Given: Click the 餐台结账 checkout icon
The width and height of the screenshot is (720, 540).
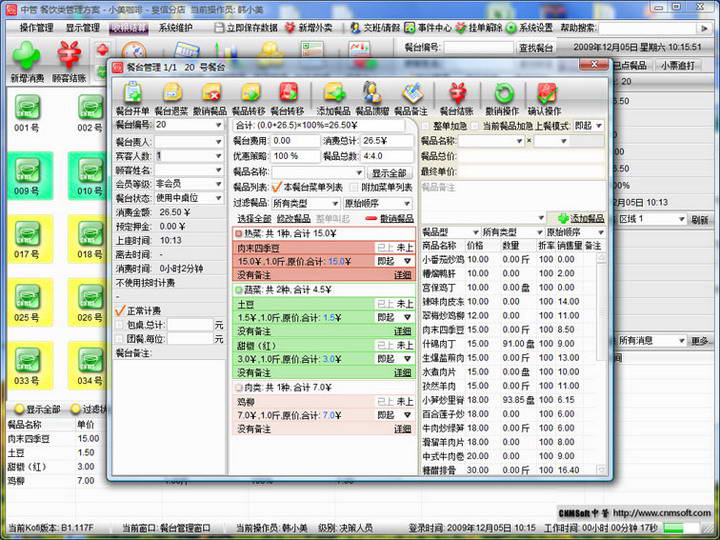Looking at the screenshot, I should coord(456,95).
